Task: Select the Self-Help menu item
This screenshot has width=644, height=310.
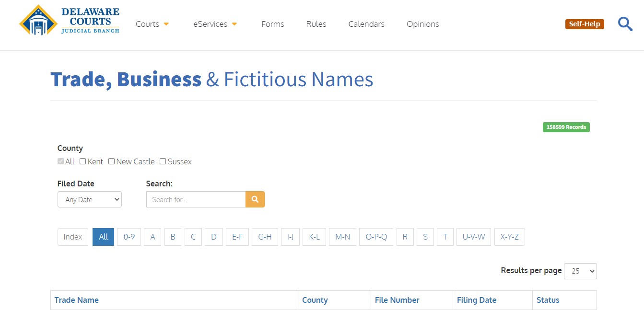Action: tap(584, 23)
